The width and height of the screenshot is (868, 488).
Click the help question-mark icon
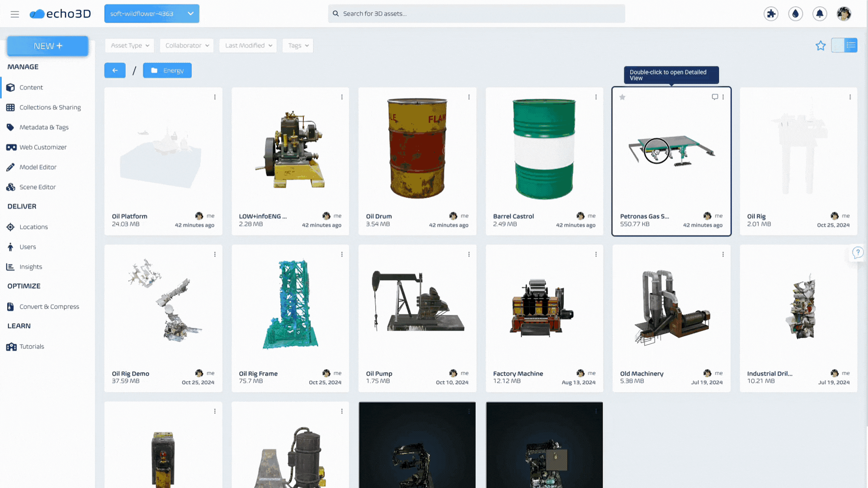pos(858,253)
